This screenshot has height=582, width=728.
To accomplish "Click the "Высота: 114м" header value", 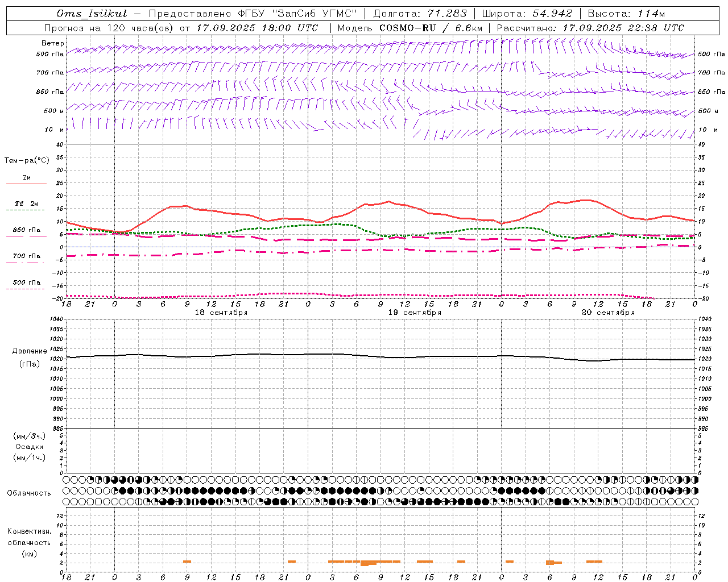I will pos(626,14).
